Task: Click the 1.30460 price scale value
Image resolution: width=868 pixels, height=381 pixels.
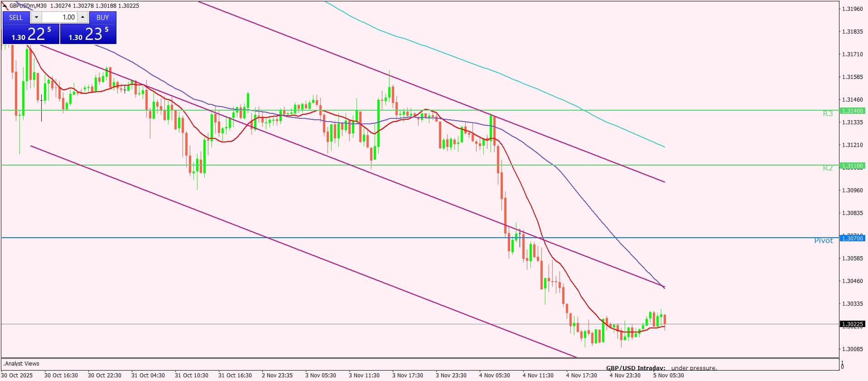Action: 852,281
